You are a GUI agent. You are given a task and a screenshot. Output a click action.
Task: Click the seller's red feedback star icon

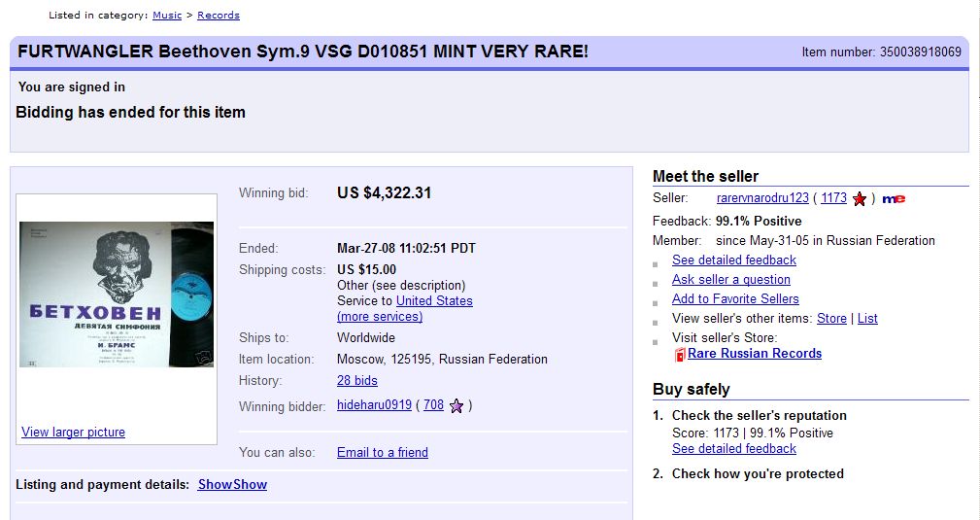859,198
